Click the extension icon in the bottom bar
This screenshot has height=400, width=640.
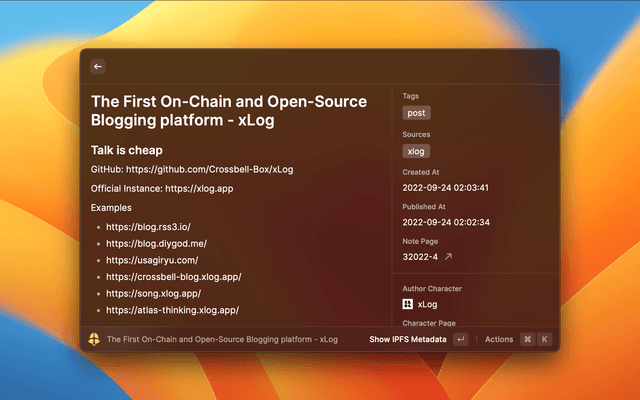click(94, 339)
